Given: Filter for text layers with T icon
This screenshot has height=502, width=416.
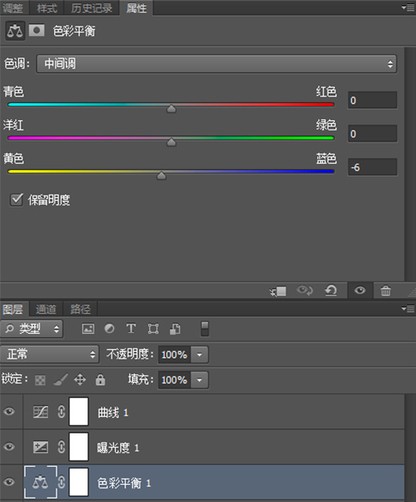Looking at the screenshot, I should click(x=131, y=329).
